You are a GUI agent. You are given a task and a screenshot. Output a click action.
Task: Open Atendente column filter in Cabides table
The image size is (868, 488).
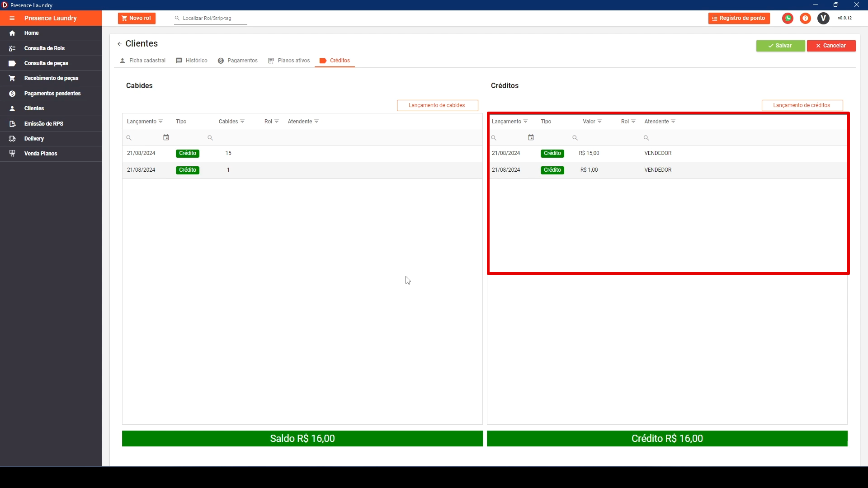coord(316,122)
